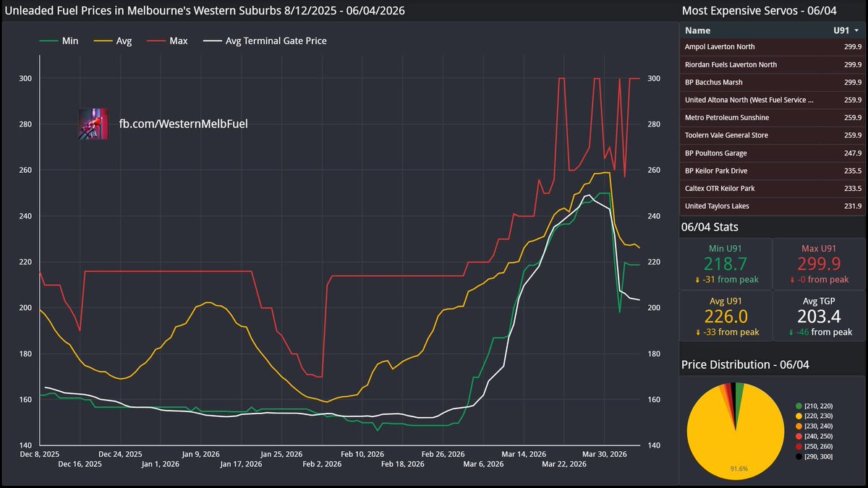The height and width of the screenshot is (488, 868).
Task: Click the Max U91 299.9 stat value
Action: (819, 264)
